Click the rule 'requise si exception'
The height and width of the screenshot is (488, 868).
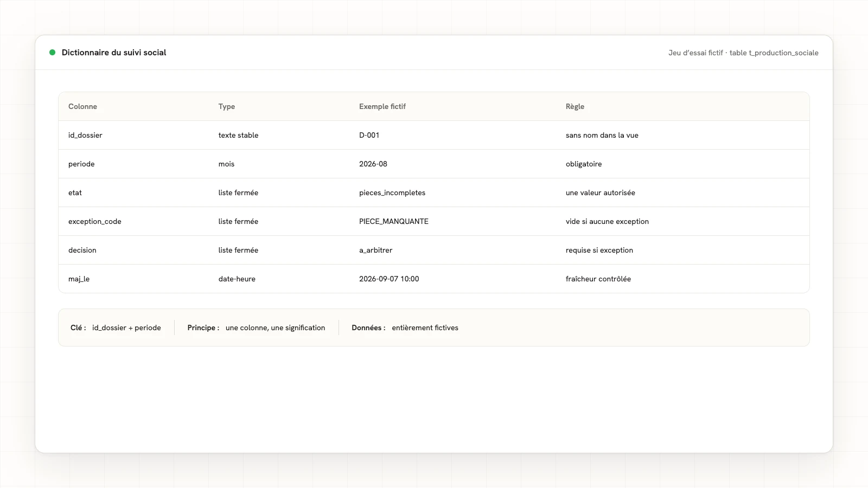pyautogui.click(x=599, y=250)
